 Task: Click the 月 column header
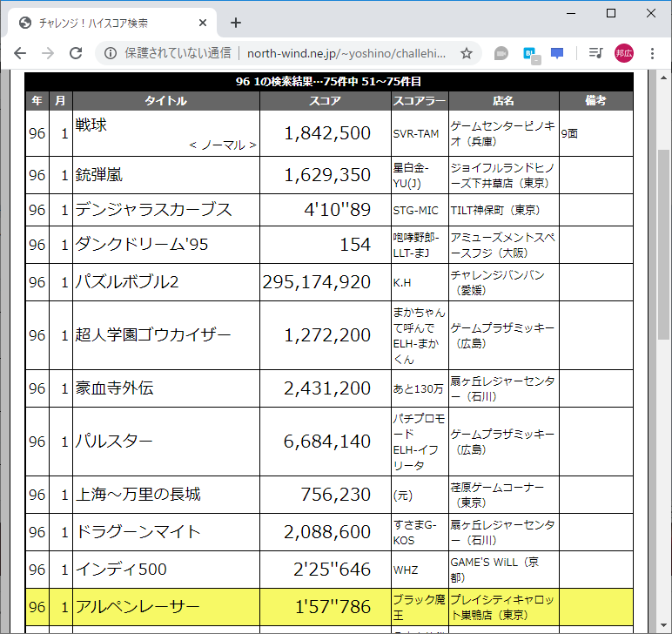(x=60, y=101)
